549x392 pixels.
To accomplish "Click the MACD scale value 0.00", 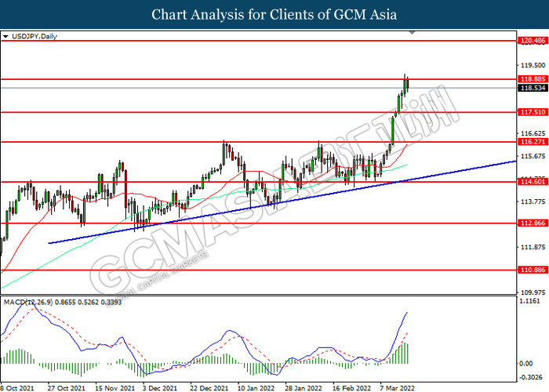I will coord(526,364).
